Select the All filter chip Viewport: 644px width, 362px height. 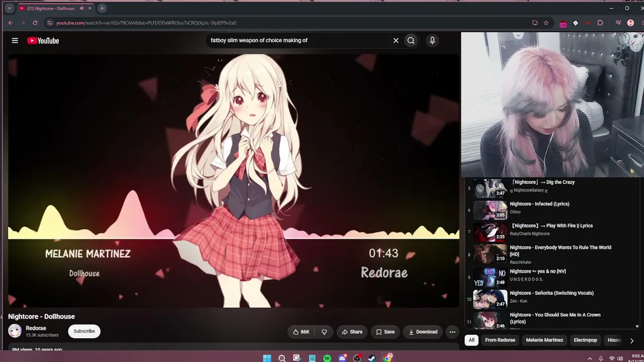(x=471, y=340)
